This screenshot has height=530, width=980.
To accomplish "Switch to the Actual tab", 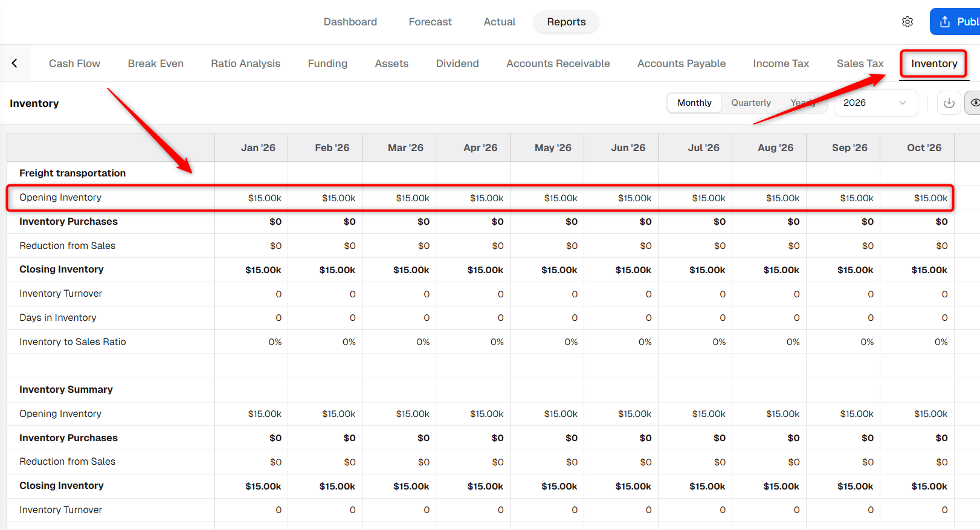I will tap(500, 22).
